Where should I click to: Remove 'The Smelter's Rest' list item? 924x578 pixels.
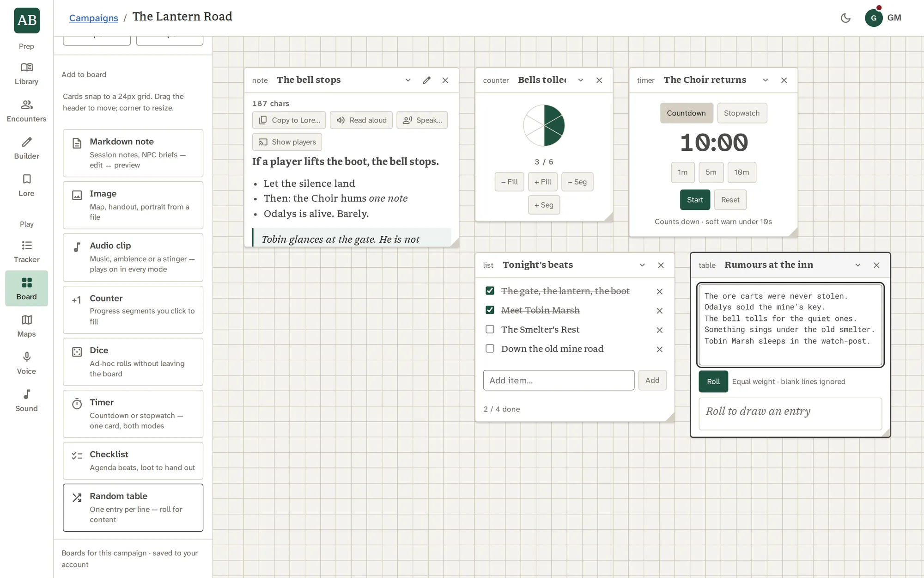pos(659,330)
